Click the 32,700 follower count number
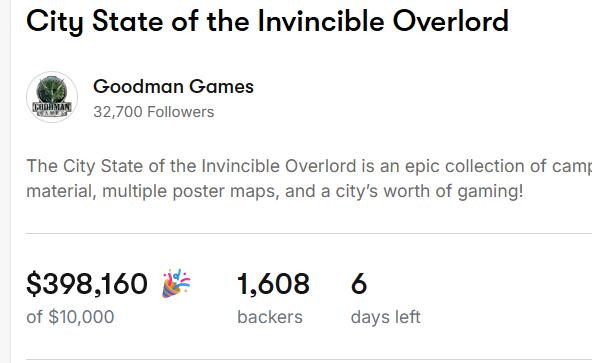 point(118,112)
